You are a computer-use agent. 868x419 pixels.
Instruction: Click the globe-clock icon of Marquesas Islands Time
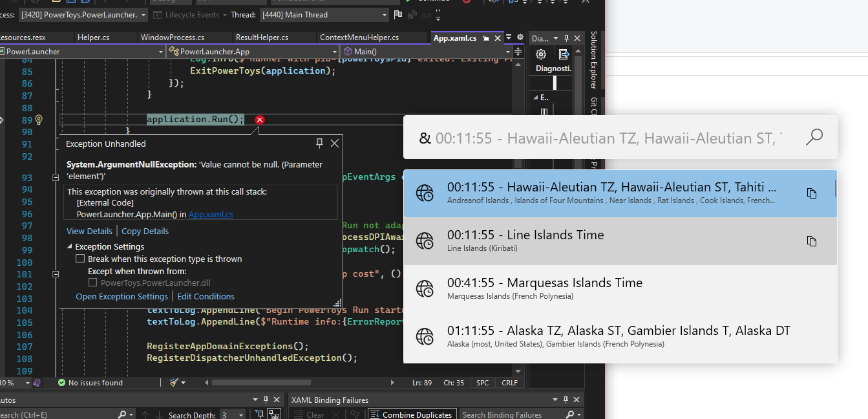[425, 288]
